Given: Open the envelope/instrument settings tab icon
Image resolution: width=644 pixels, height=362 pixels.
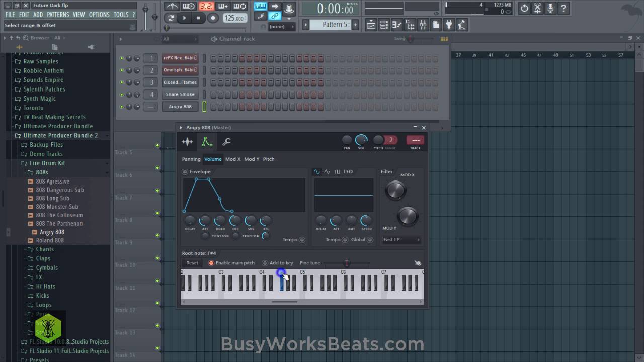Looking at the screenshot, I should [x=207, y=142].
